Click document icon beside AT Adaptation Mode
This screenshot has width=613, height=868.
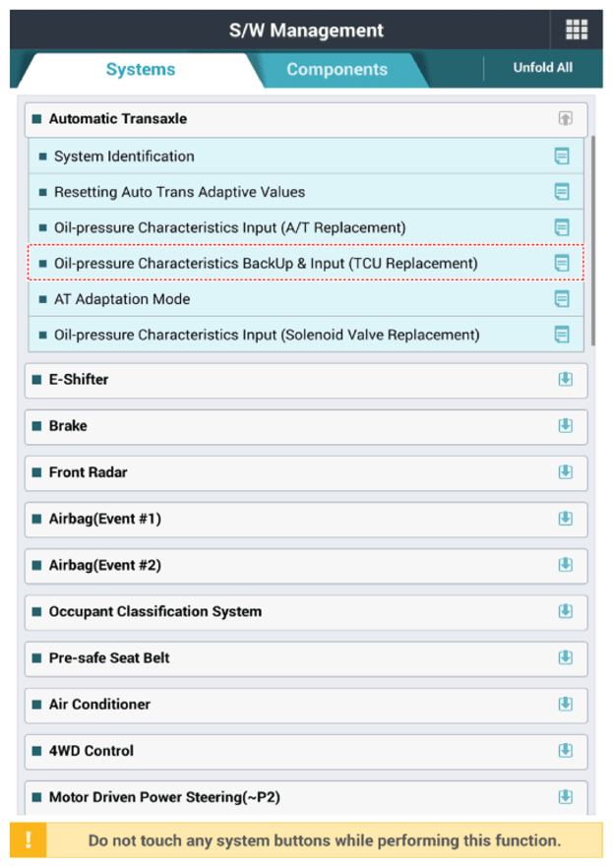(562, 299)
